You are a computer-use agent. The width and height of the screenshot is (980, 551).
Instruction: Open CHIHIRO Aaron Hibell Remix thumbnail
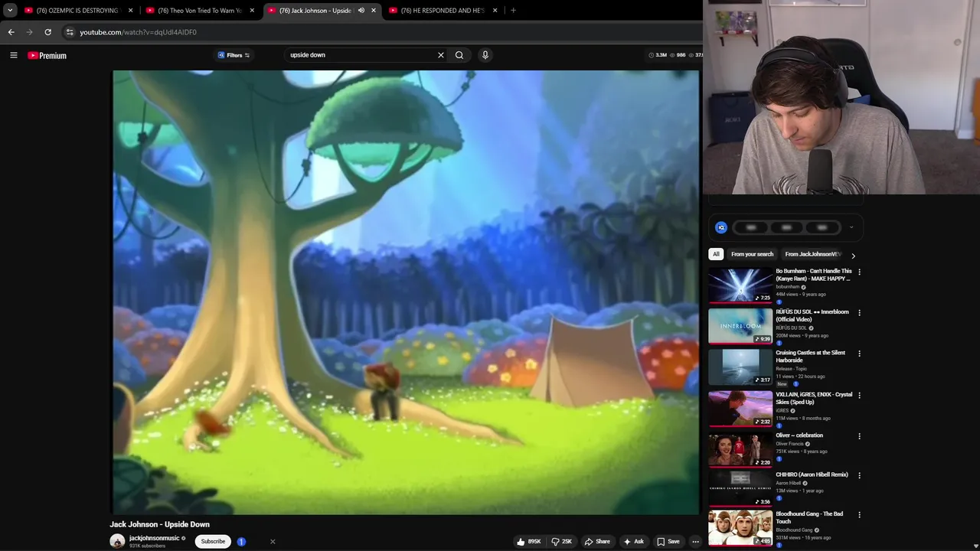tap(740, 489)
